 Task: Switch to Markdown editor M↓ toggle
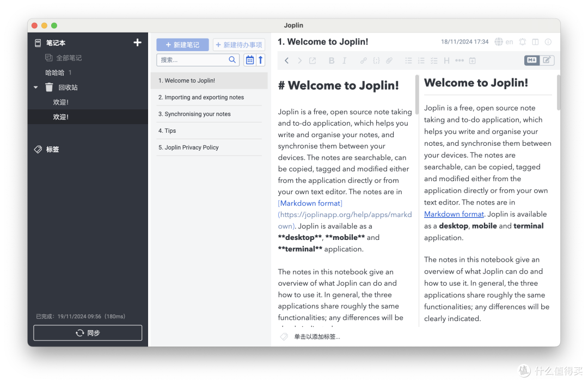pyautogui.click(x=532, y=60)
